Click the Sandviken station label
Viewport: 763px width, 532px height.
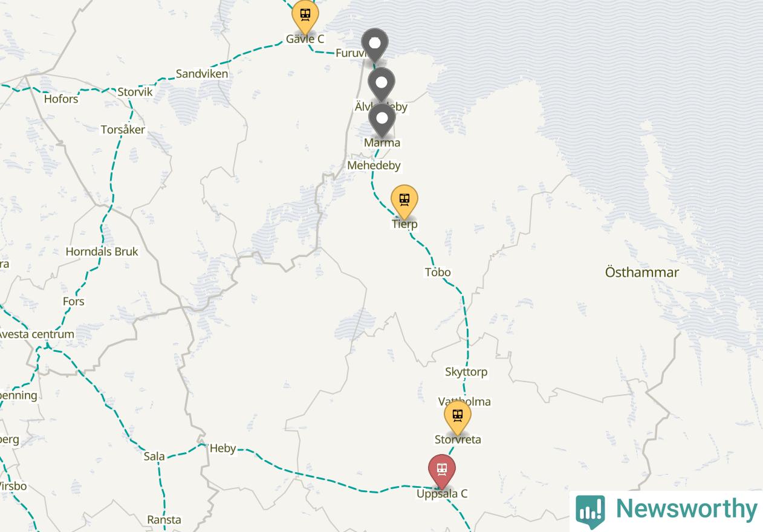pos(202,74)
